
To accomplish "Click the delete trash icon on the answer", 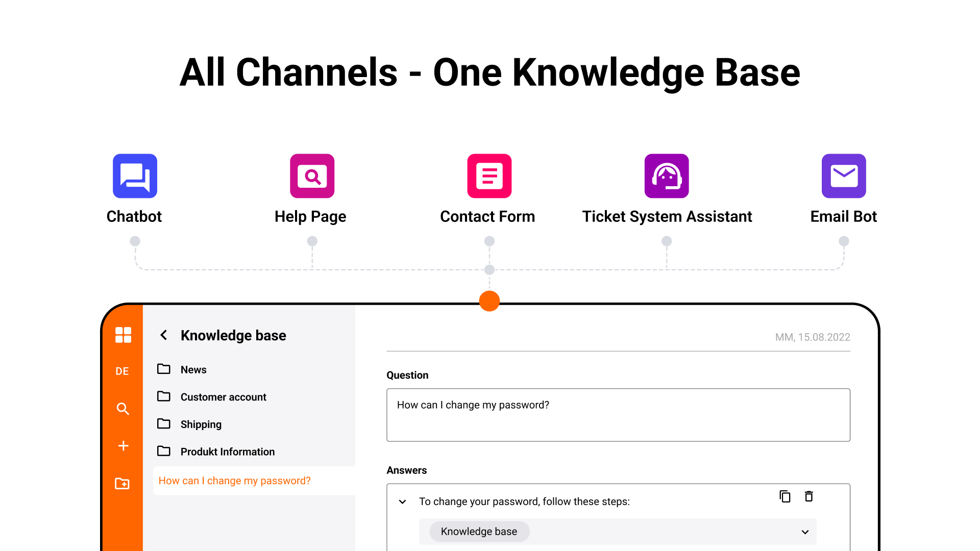I will [809, 496].
